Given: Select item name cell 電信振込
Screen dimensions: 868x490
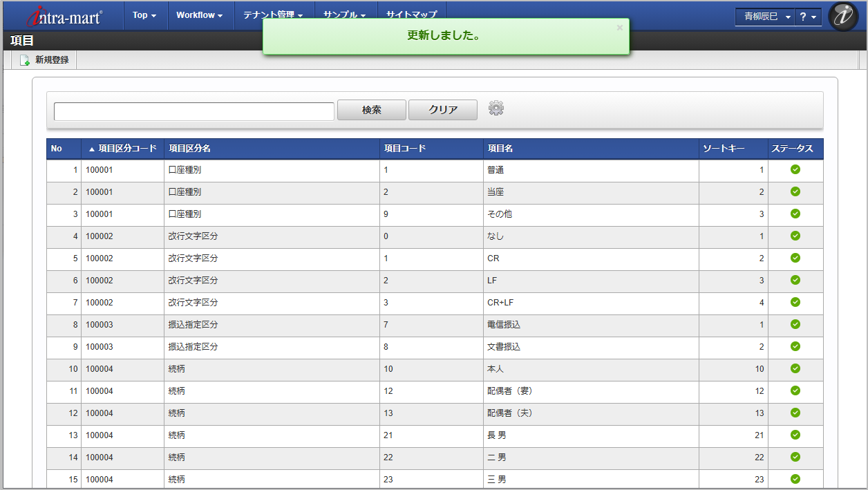Looking at the screenshot, I should 591,325.
